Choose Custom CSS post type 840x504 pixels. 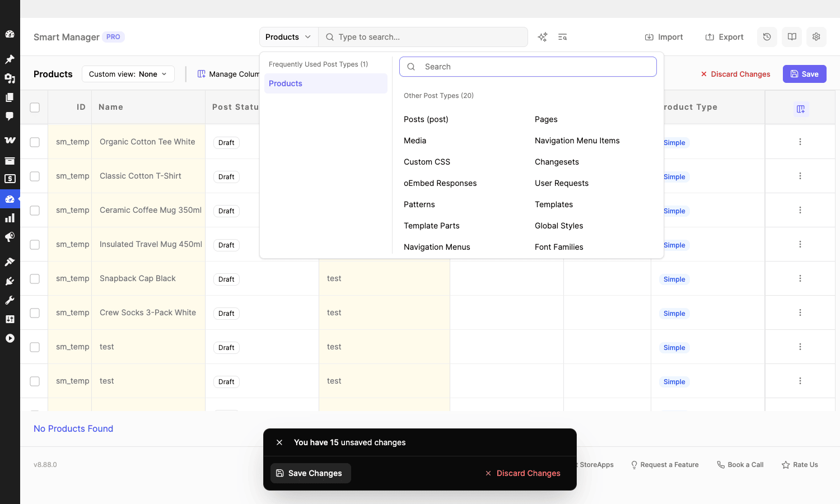(427, 162)
